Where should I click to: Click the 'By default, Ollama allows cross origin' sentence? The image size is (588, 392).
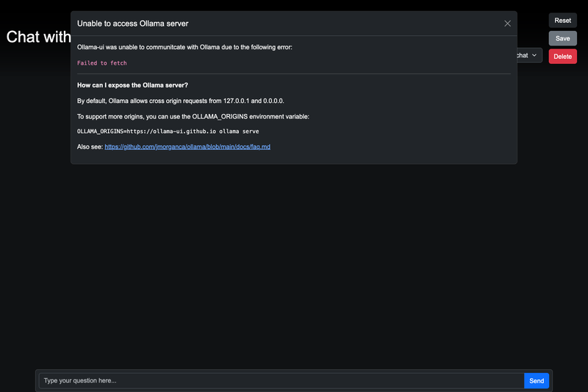(x=181, y=101)
